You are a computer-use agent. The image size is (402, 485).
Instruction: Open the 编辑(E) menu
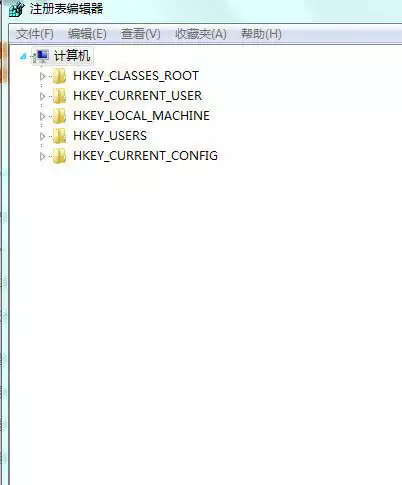tap(87, 34)
